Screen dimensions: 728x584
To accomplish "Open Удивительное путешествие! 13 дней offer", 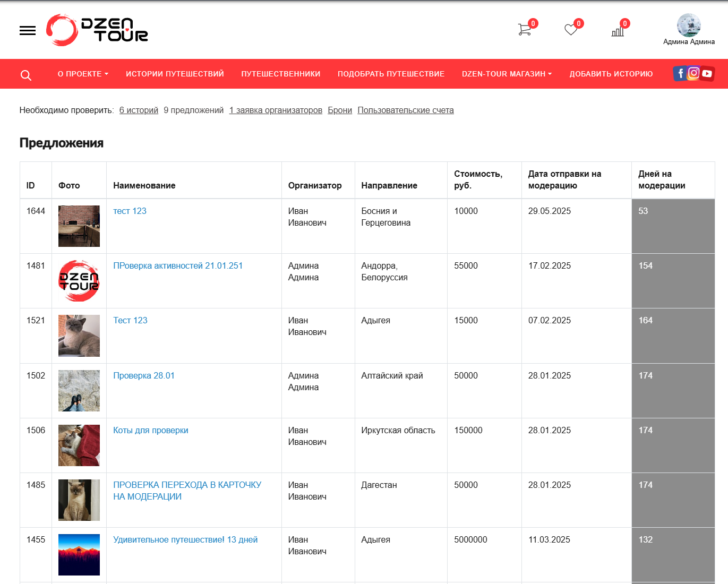I will point(185,539).
